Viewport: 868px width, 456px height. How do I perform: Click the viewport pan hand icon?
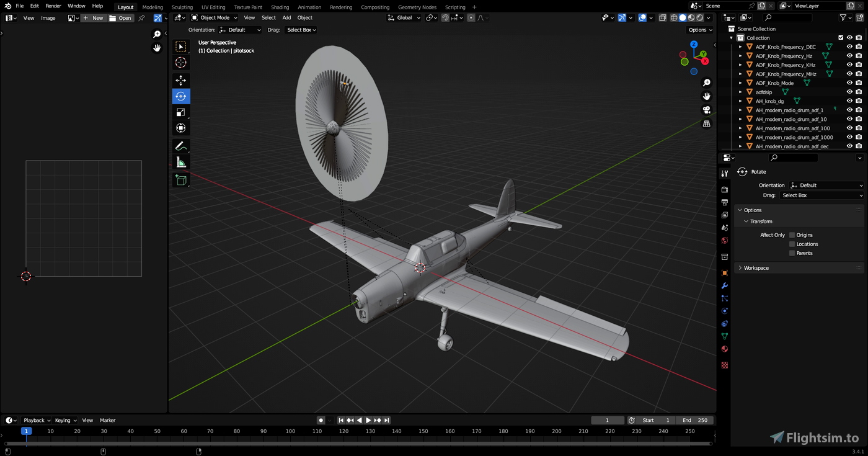(x=706, y=96)
